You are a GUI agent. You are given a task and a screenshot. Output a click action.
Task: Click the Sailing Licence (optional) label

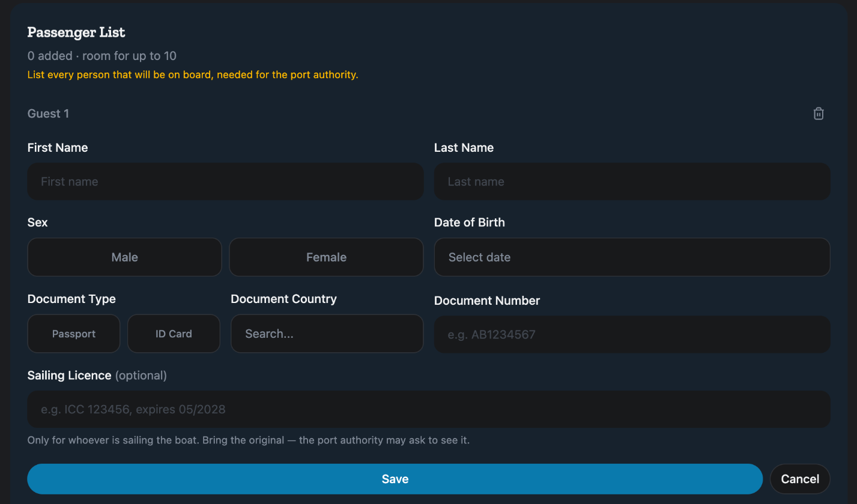coord(97,376)
